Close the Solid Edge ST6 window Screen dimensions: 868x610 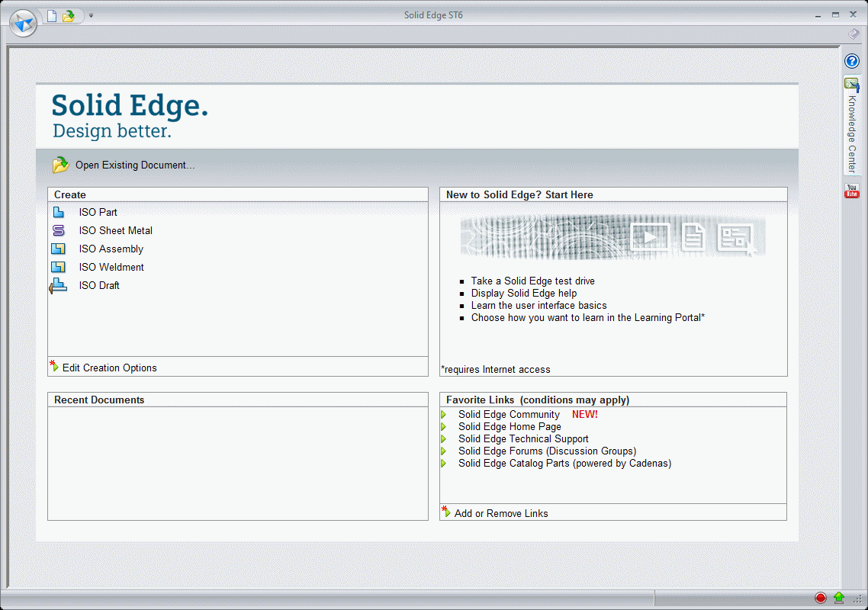853,15
